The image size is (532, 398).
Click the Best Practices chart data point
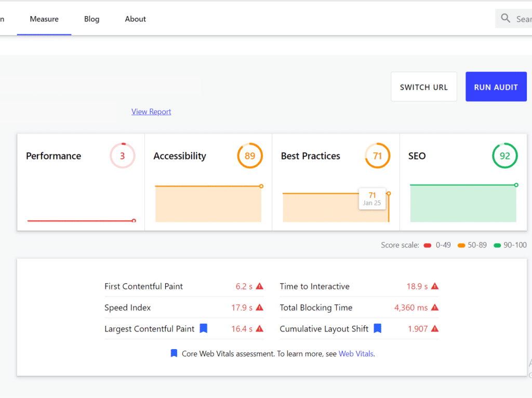tap(389, 194)
